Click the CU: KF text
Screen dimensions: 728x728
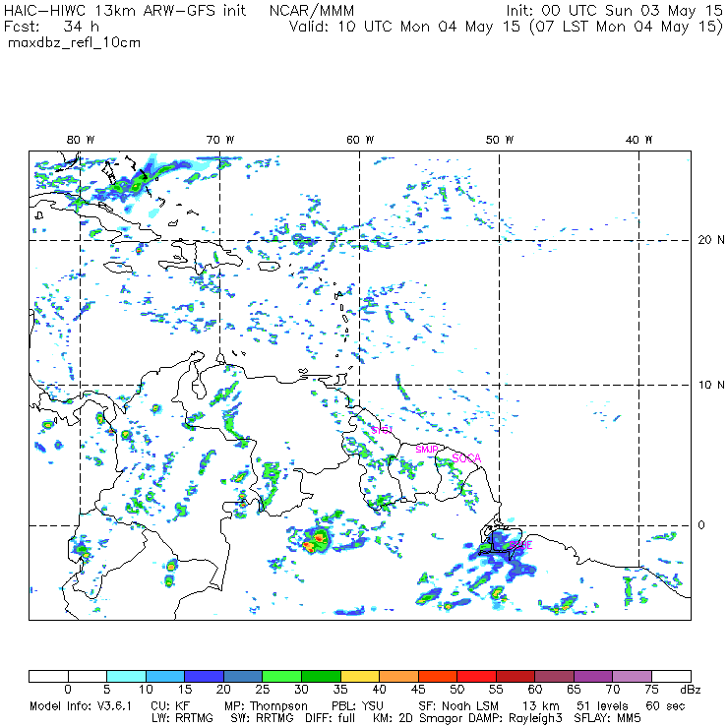tap(170, 706)
